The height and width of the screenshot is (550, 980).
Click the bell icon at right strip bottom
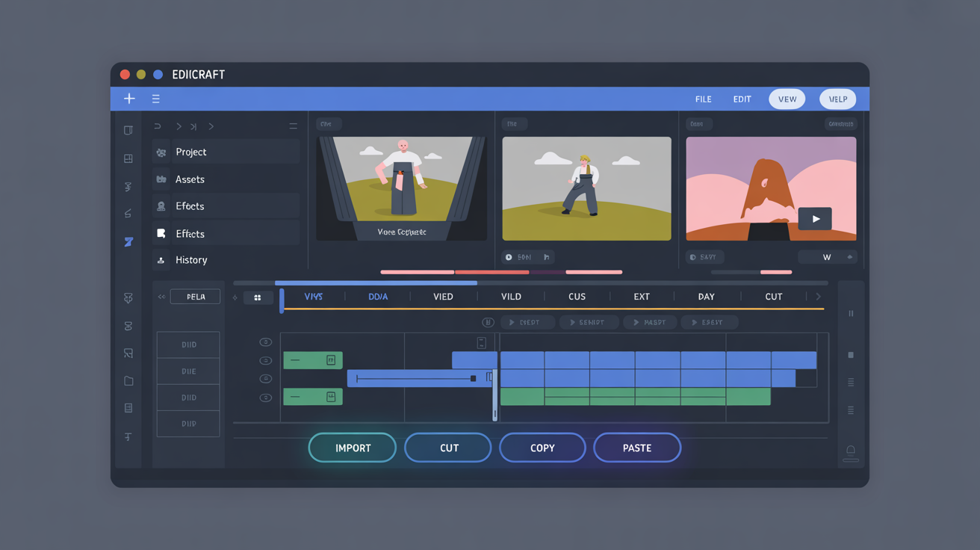pyautogui.click(x=851, y=451)
